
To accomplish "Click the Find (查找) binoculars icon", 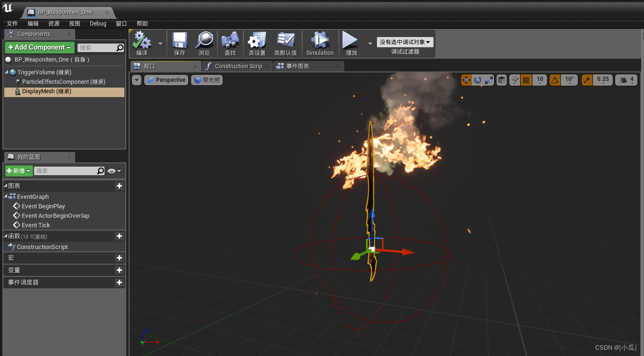I will click(x=230, y=41).
